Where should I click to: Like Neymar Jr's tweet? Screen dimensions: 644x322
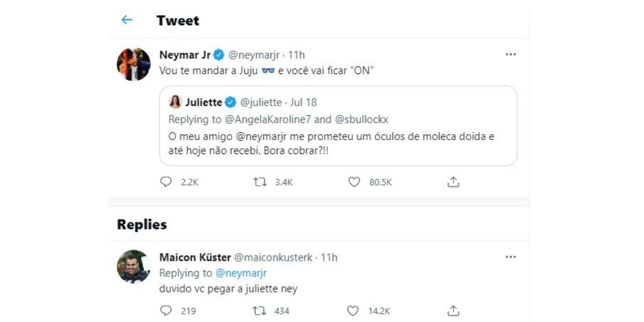pos(354,182)
